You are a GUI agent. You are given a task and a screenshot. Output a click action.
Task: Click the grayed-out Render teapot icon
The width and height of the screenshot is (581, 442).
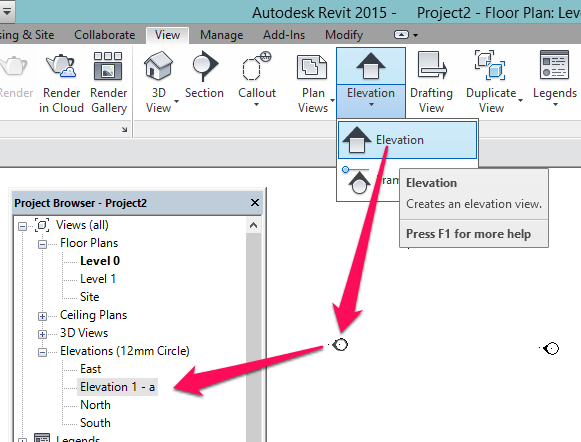point(14,66)
